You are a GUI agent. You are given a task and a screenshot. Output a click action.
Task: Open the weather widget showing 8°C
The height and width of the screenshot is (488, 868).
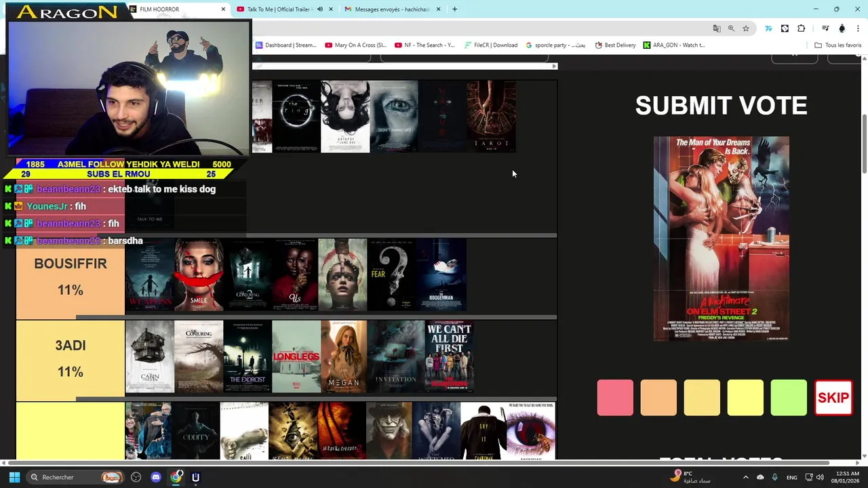692,477
